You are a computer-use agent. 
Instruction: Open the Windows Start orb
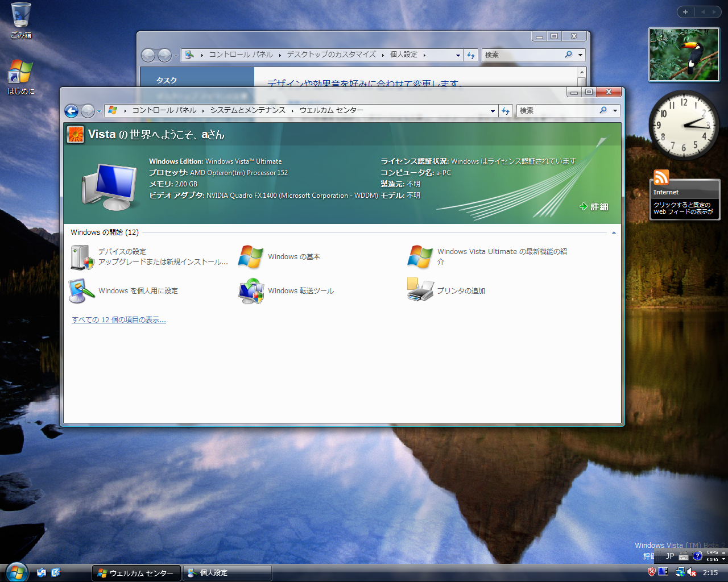click(16, 571)
